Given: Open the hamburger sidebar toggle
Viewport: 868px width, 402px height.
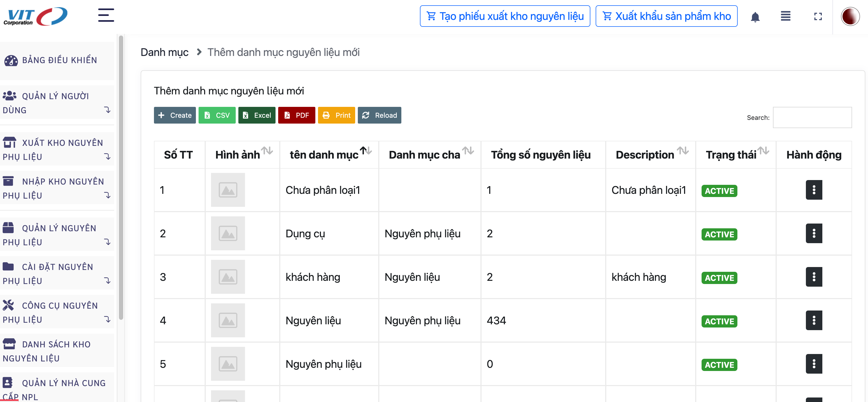Looking at the screenshot, I should pyautogui.click(x=106, y=15).
